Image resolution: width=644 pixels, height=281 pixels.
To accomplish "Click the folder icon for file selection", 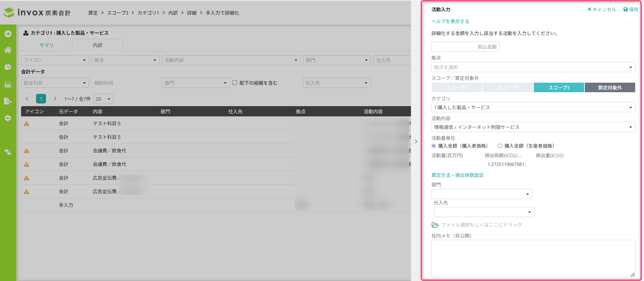I will pyautogui.click(x=435, y=225).
